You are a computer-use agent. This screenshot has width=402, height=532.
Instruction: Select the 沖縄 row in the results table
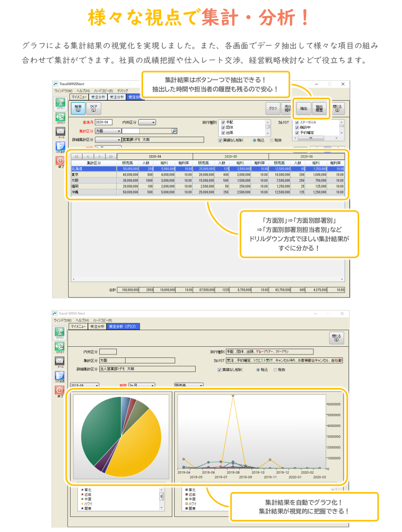[208, 192]
